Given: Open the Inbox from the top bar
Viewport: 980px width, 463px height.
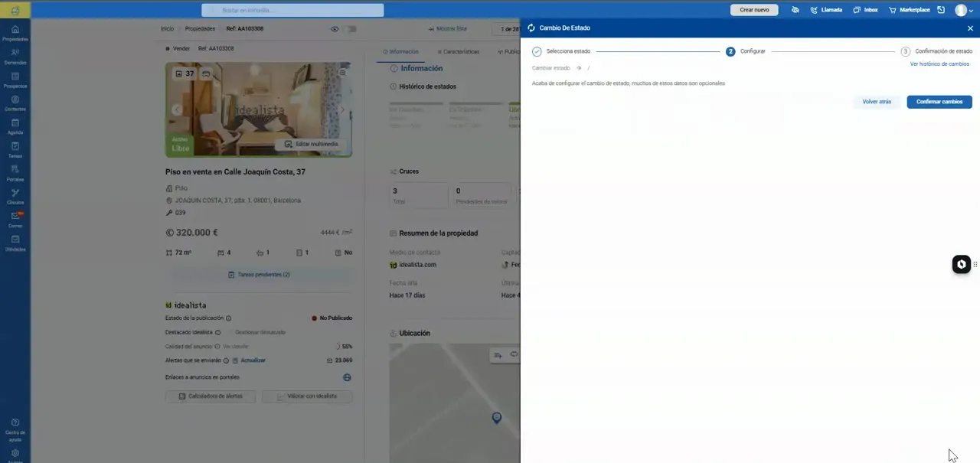Looking at the screenshot, I should 857,10.
